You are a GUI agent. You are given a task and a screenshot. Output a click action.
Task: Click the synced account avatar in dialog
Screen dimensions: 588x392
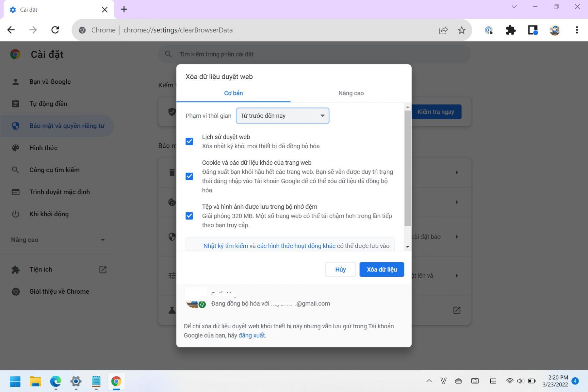195,299
